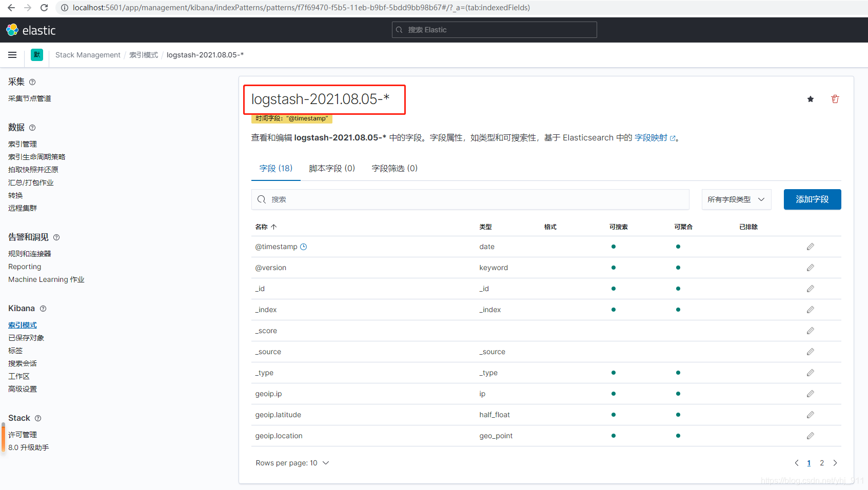The height and width of the screenshot is (490, 868).
Task: Click the 添加字段 button
Action: click(x=813, y=199)
